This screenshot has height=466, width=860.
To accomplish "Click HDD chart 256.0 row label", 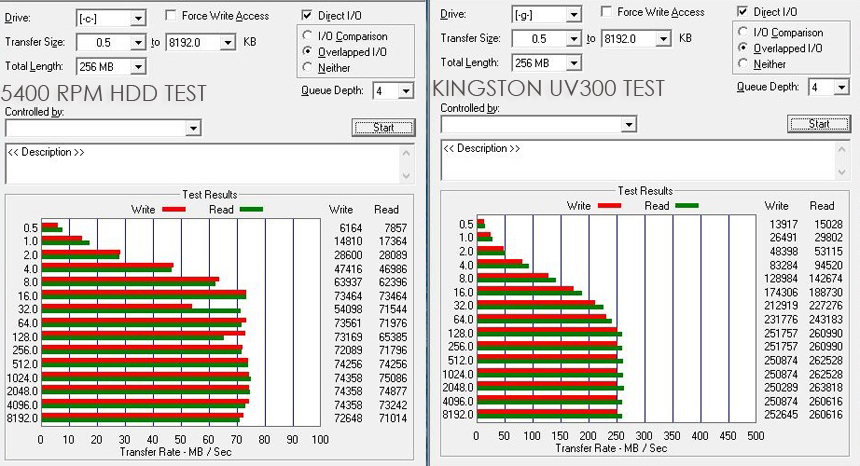I will pyautogui.click(x=25, y=350).
